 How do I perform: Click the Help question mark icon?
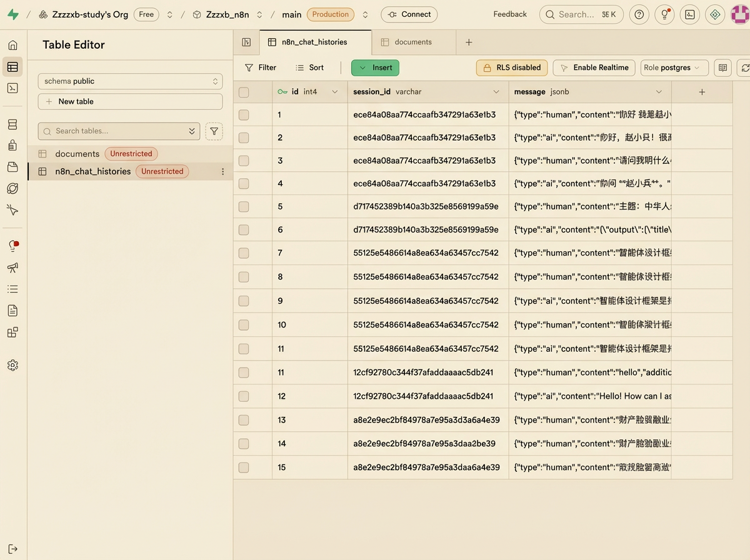pos(639,14)
